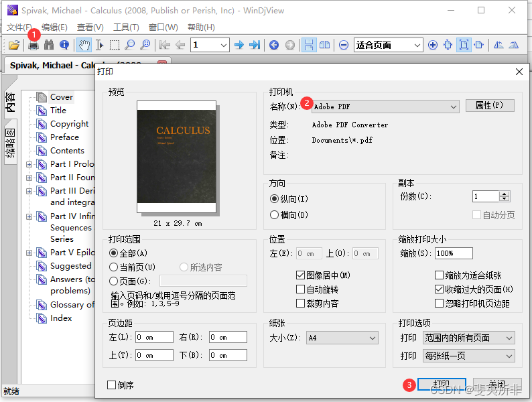Screen dimensions: 532x402
Task: Open the 范围内的所有页面 dropdown
Action: (x=469, y=338)
